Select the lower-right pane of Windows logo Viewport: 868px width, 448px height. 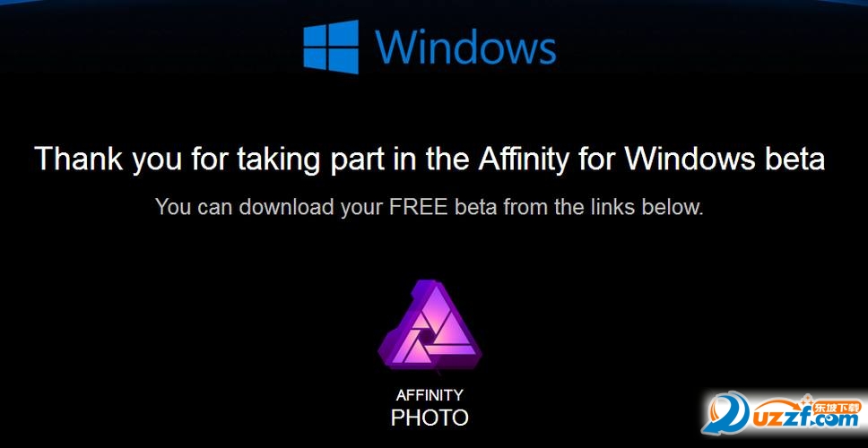click(343, 62)
